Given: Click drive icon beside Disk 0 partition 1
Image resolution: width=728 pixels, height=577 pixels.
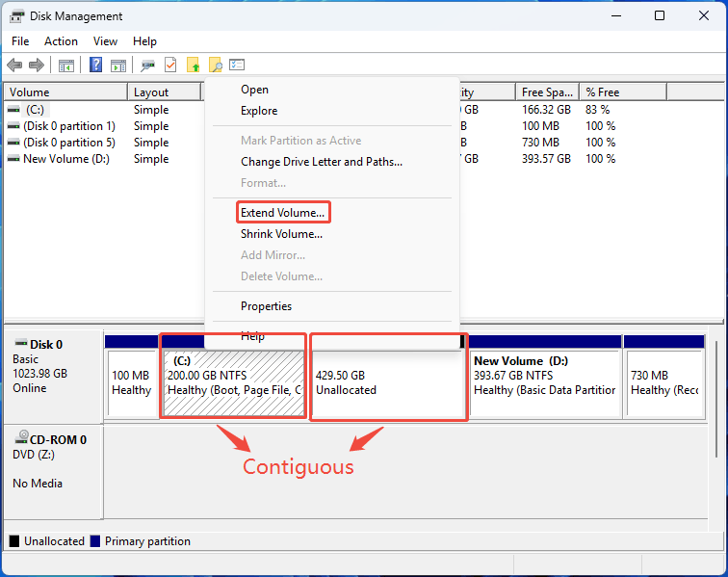Looking at the screenshot, I should [13, 126].
